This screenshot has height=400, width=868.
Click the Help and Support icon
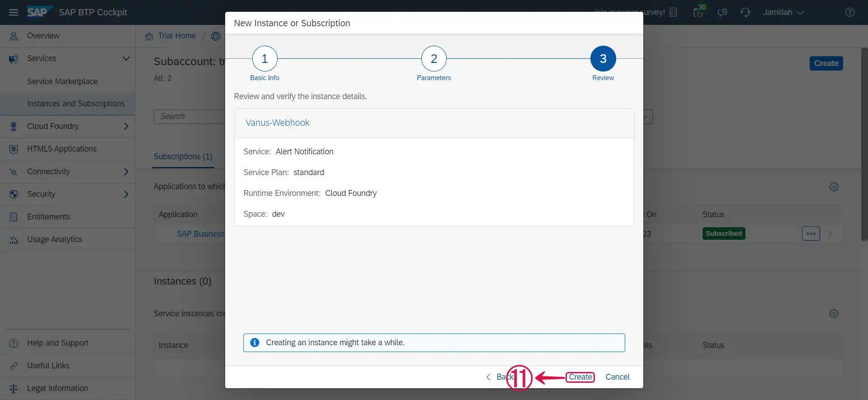coord(14,343)
